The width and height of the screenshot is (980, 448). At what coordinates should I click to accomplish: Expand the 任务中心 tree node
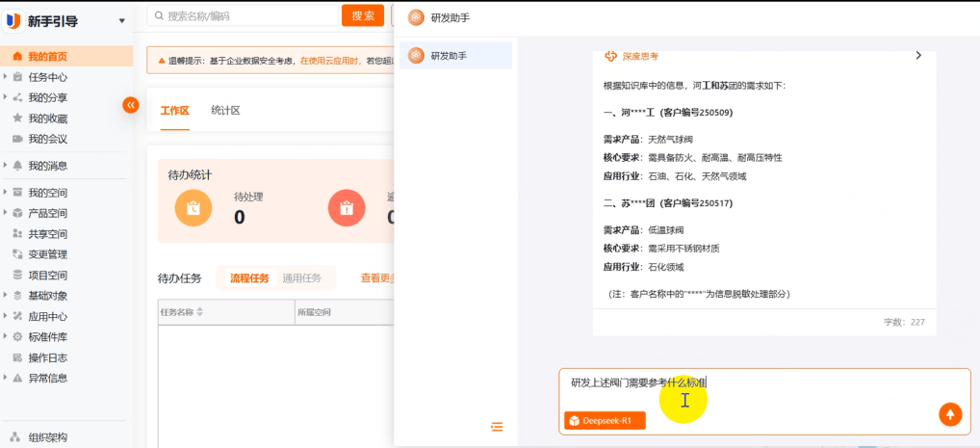[6, 78]
